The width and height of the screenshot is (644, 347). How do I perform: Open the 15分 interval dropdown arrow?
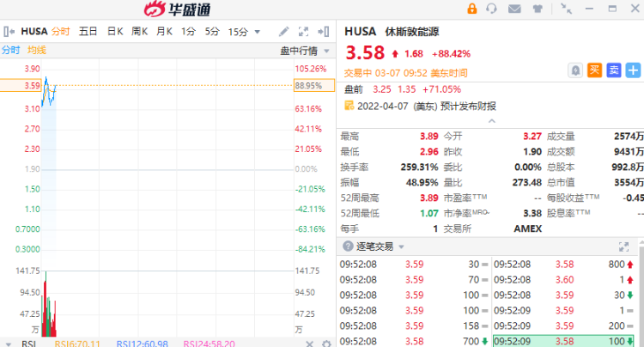click(x=257, y=33)
